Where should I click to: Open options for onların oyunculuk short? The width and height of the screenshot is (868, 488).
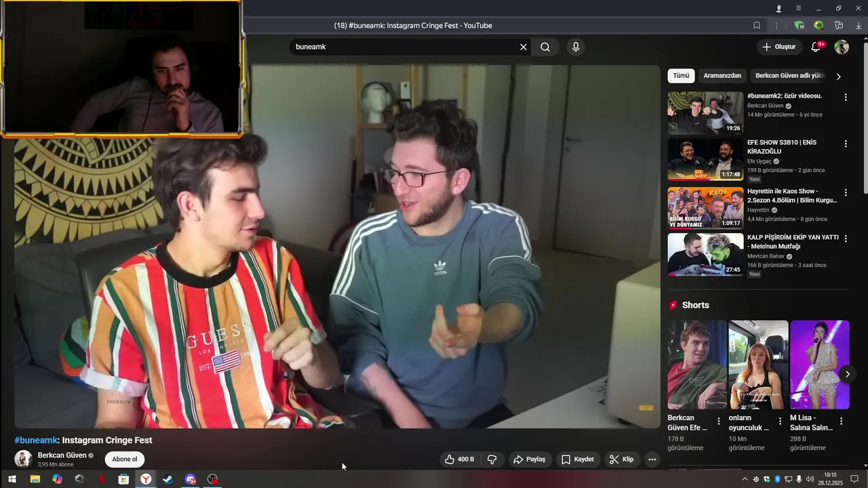780,422
